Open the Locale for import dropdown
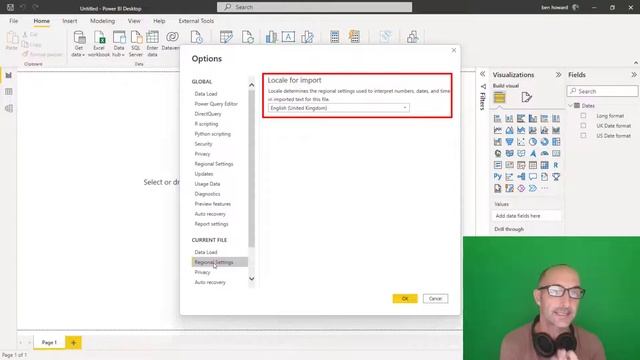Screen dimensions: 640x360 pos(338,108)
